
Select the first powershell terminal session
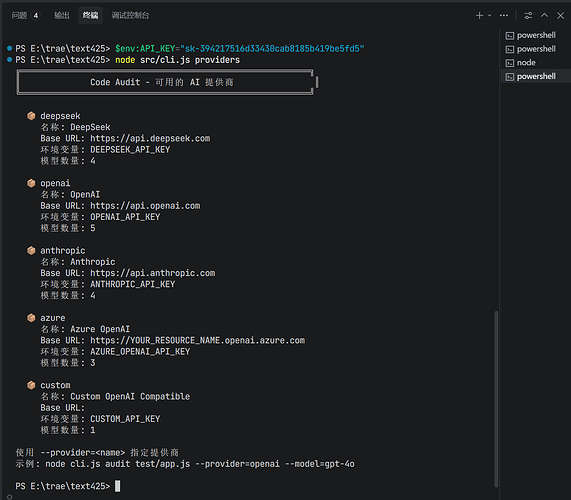[532, 35]
